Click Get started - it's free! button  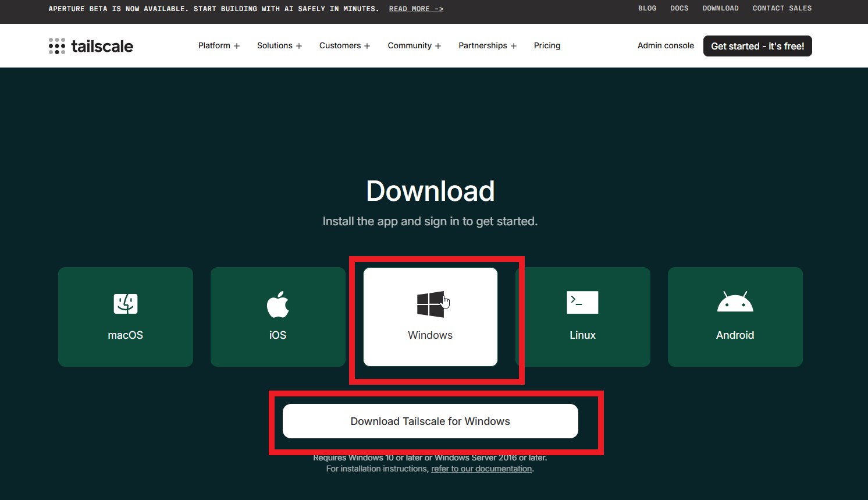coord(757,46)
